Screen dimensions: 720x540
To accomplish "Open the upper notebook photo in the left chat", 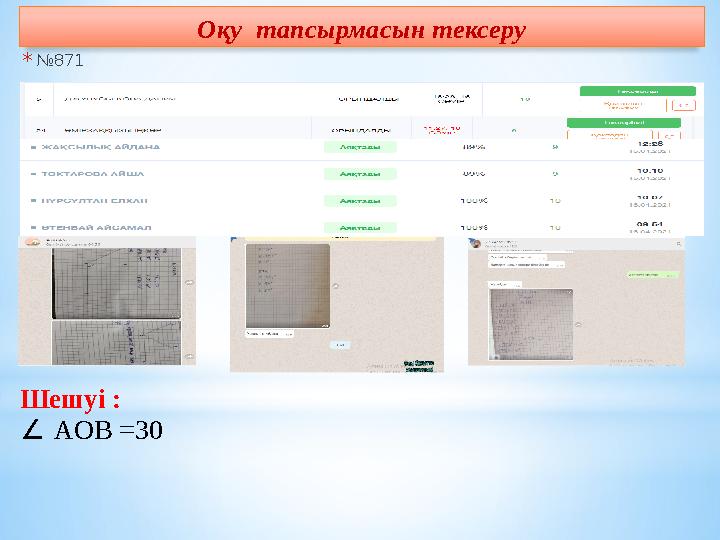I will (x=117, y=283).
